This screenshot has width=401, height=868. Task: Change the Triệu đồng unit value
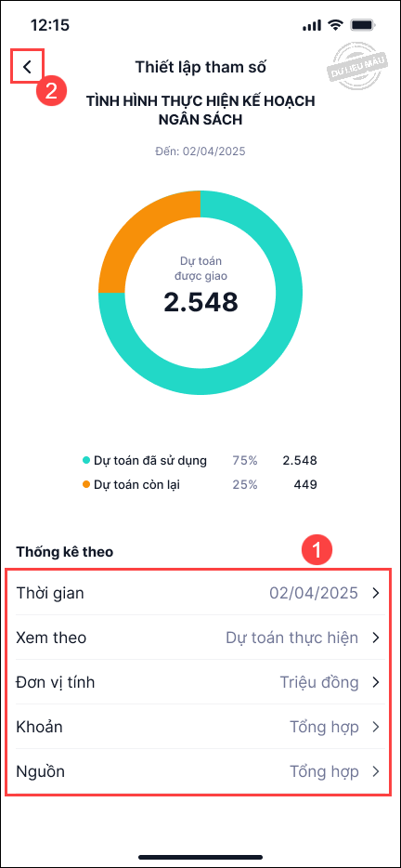tap(319, 682)
